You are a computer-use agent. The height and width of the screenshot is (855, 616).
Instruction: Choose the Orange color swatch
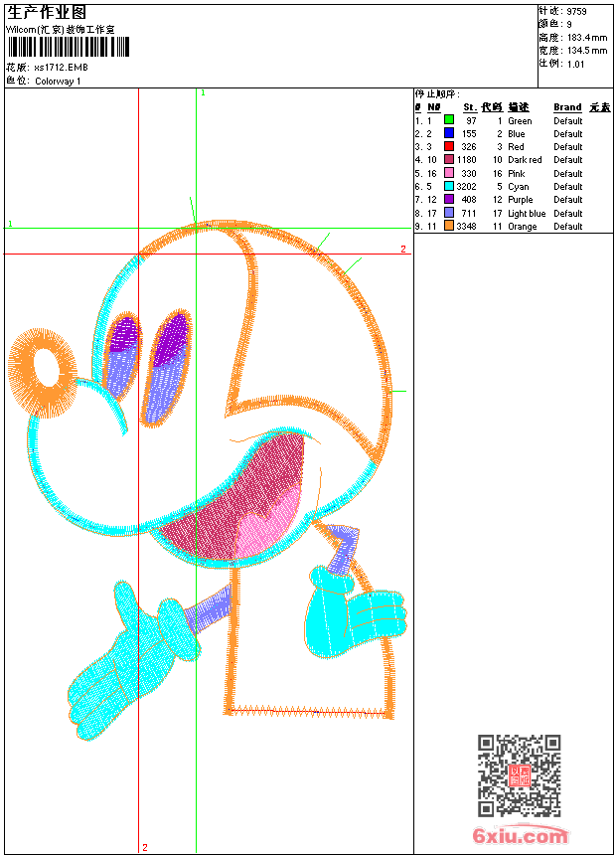coord(449,226)
